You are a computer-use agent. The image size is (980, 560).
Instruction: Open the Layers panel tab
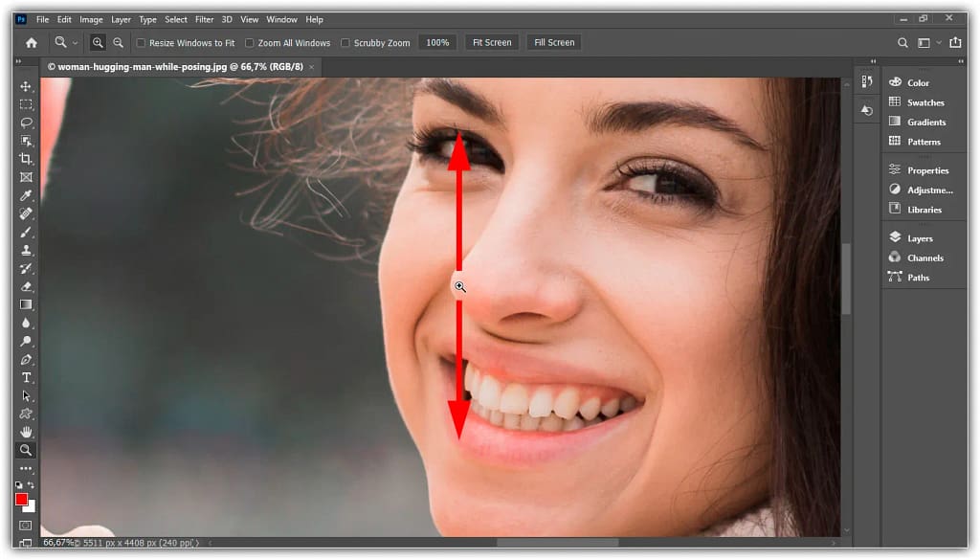(920, 238)
